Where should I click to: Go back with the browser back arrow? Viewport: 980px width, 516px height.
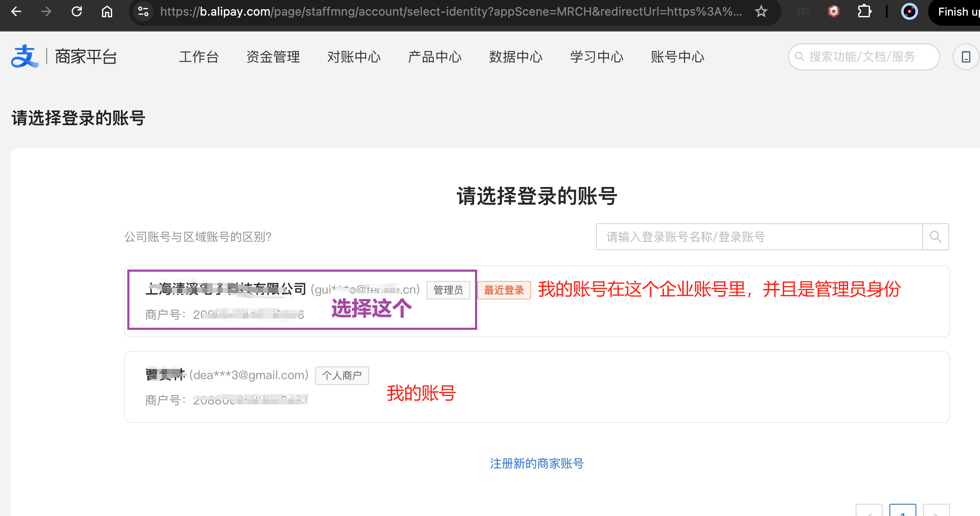[16, 11]
